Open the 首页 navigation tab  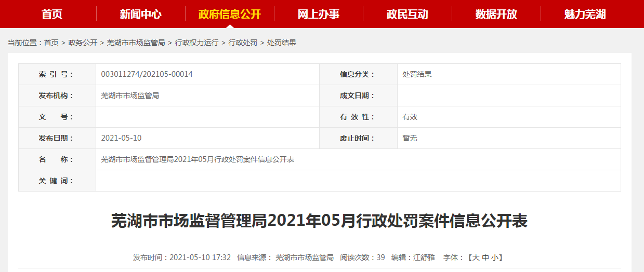52,14
